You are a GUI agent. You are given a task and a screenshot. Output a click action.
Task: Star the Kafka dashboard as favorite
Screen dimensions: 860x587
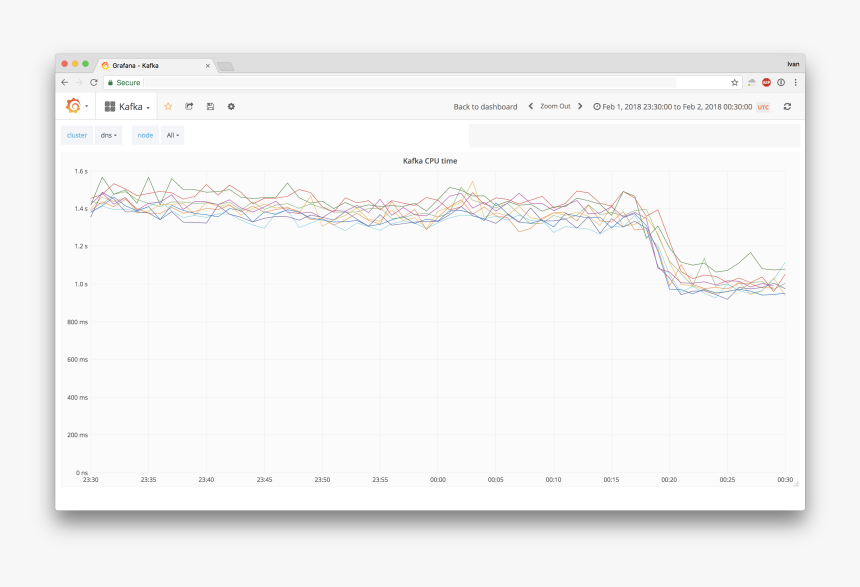click(x=168, y=106)
